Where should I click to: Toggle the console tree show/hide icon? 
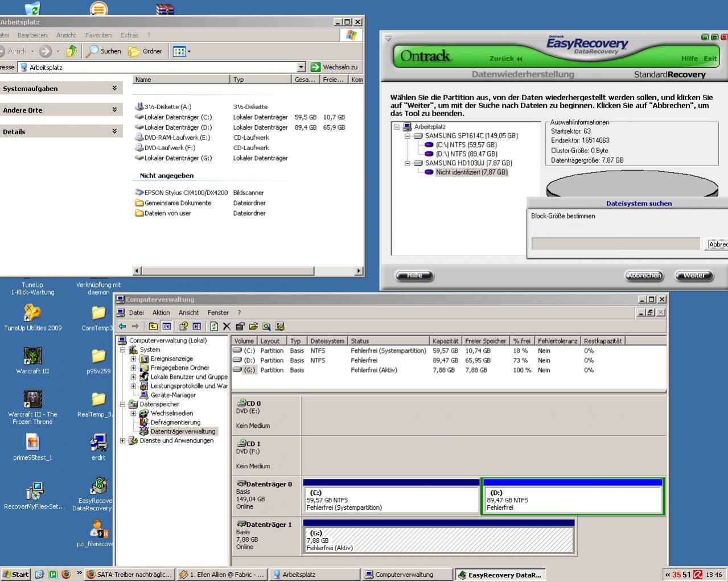click(166, 327)
